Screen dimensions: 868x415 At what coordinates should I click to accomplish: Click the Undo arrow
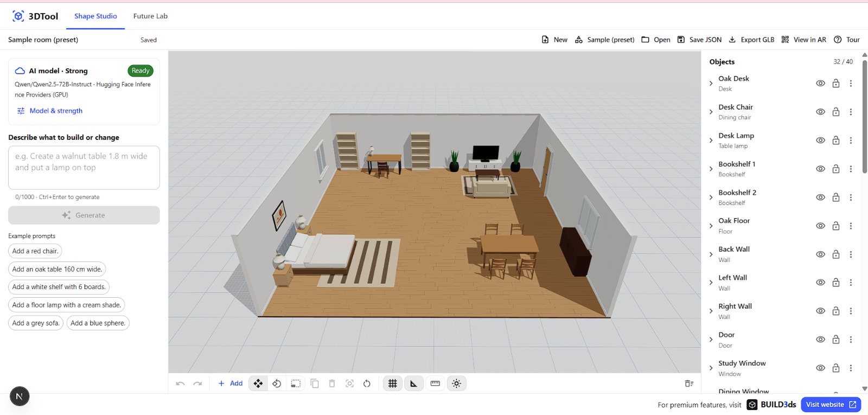tap(180, 384)
